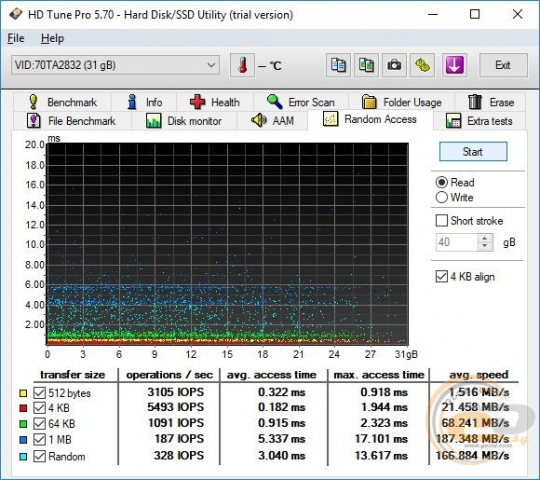Click the Start button
This screenshot has height=480, width=540.
point(473,152)
